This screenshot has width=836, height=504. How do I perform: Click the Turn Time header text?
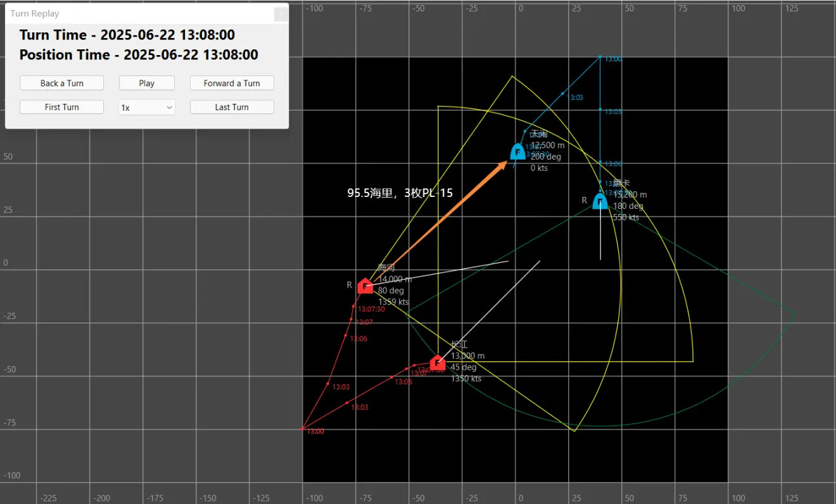pos(127,35)
